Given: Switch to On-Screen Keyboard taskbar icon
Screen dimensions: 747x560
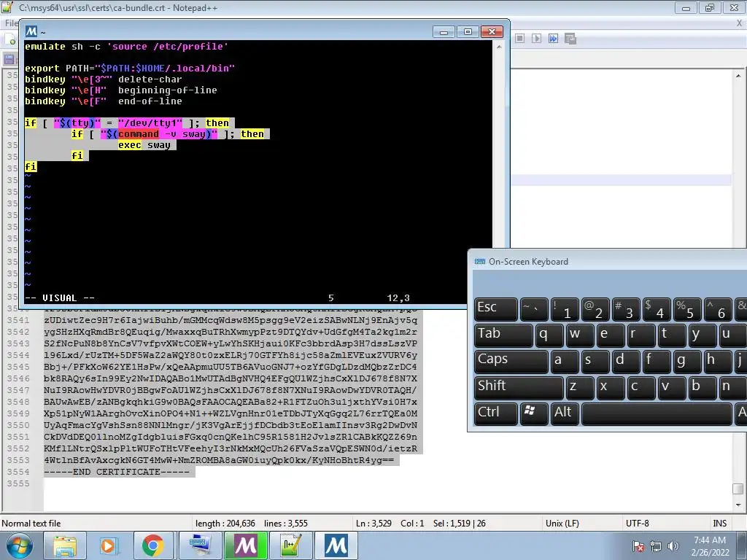Looking at the screenshot, I should point(201,545).
